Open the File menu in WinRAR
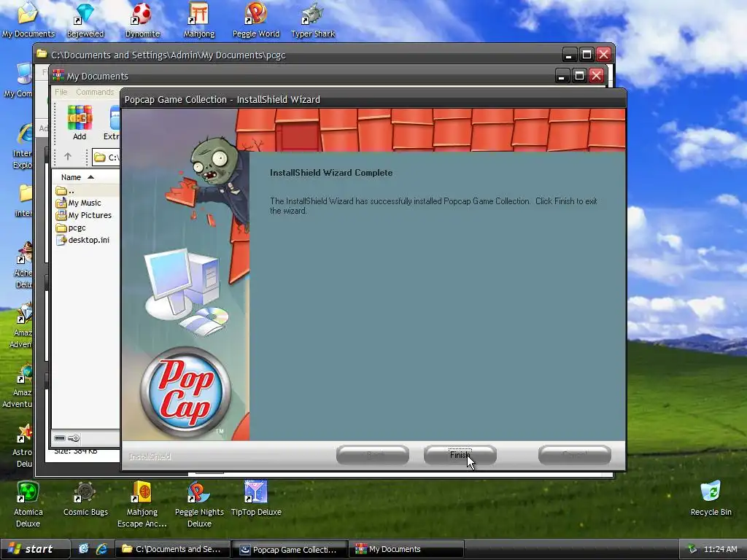The height and width of the screenshot is (560, 747). (61, 92)
